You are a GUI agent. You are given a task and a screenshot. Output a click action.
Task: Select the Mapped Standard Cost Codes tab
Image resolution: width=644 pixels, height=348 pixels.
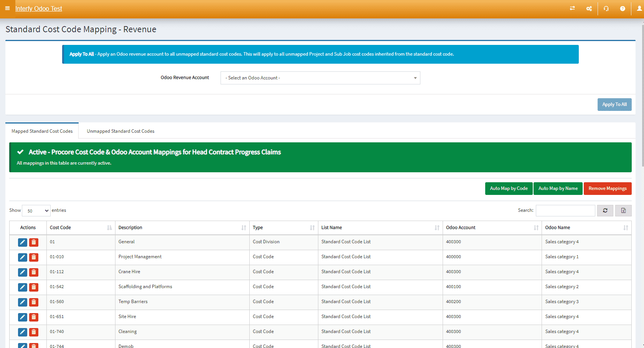[x=42, y=131]
